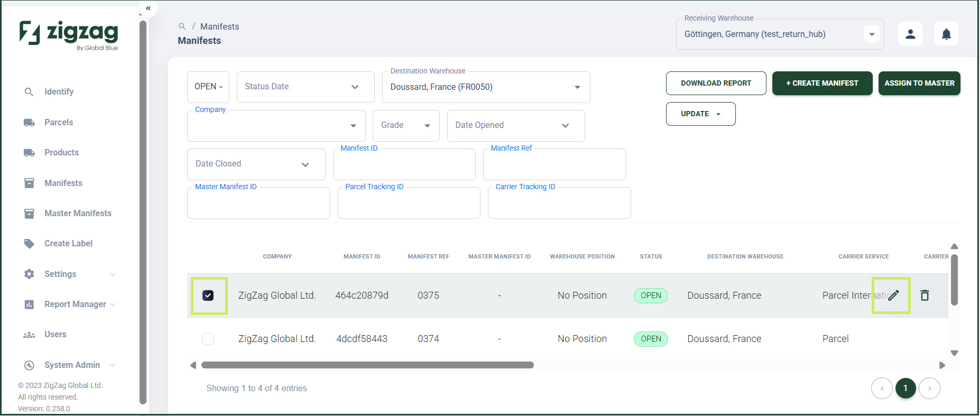The image size is (980, 416).
Task: Click the + CREATE MANIFEST button
Action: 822,83
